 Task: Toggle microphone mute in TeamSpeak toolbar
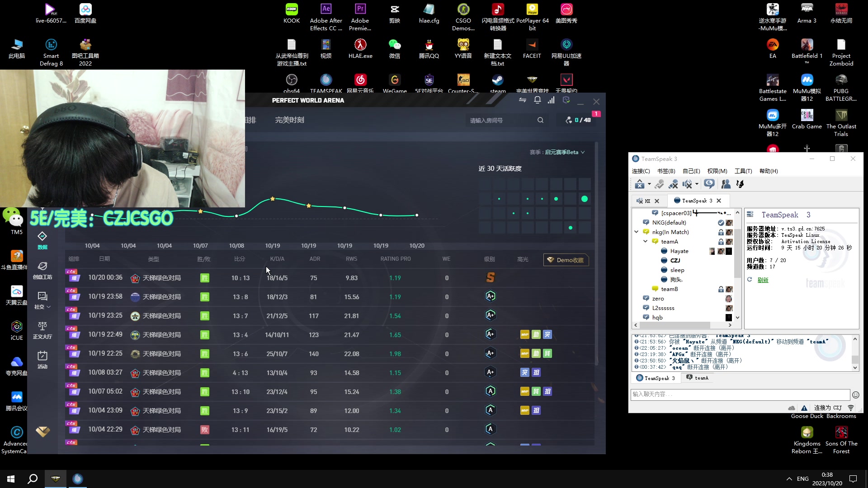(673, 184)
